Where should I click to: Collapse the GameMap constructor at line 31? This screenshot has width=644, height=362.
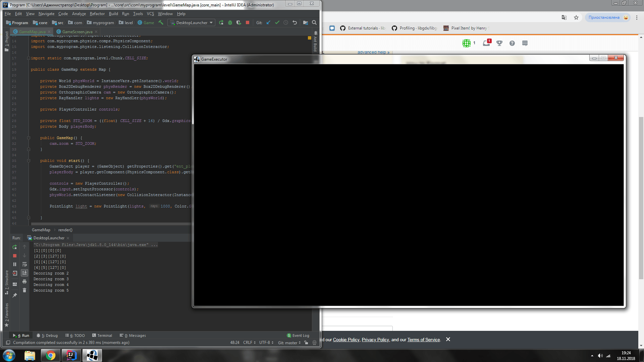pos(29,138)
